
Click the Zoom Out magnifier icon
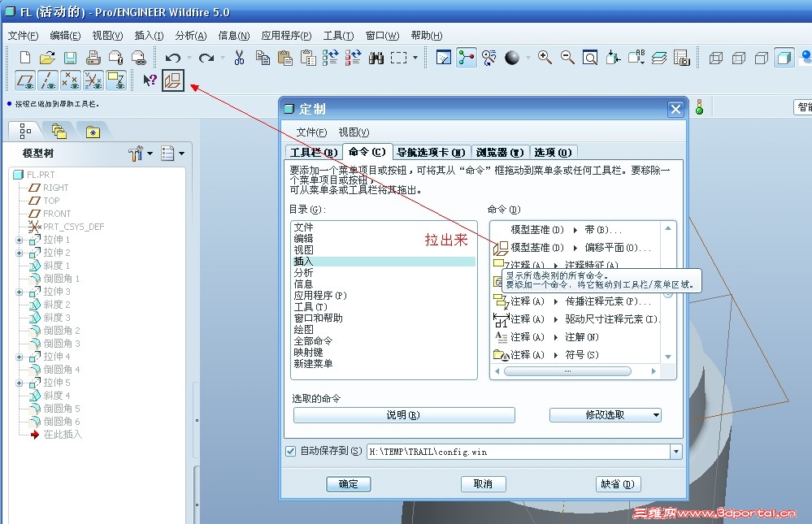click(x=567, y=58)
